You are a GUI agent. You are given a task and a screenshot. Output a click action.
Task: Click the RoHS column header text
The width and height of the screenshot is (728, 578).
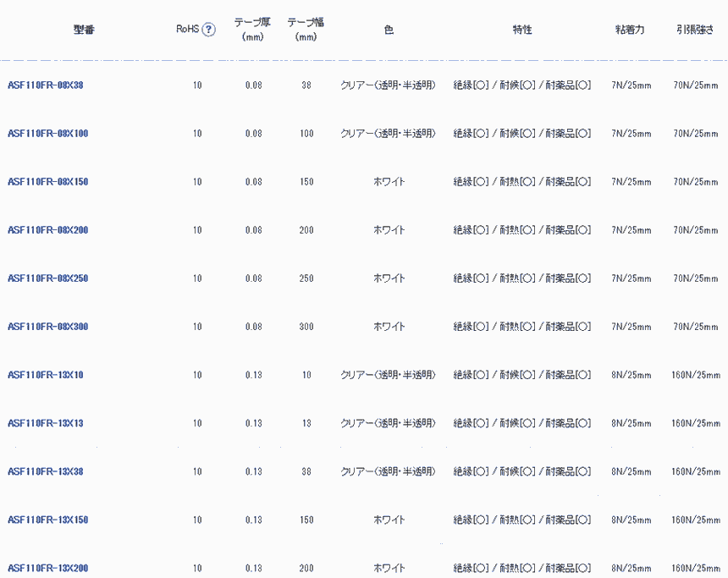pos(187,30)
